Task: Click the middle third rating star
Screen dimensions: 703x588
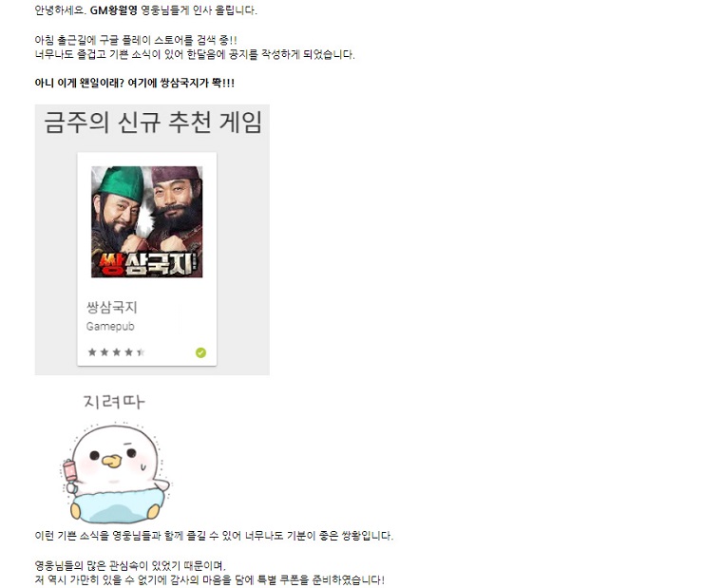Action: [x=117, y=352]
